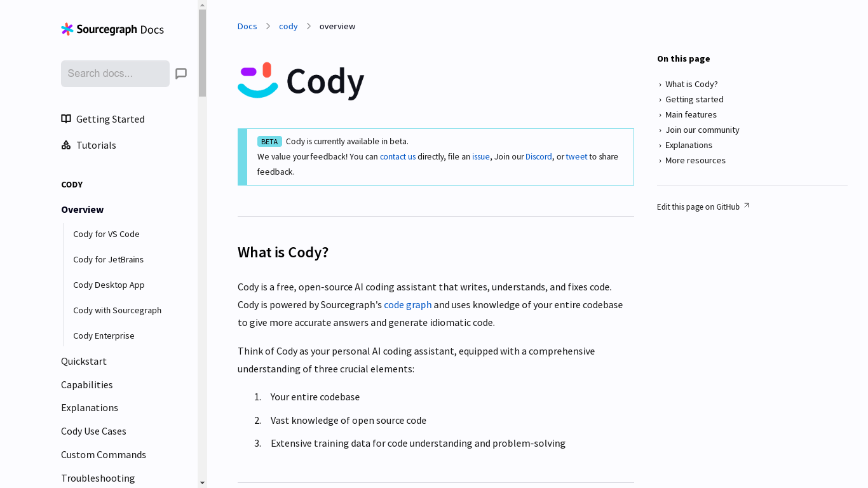Open the Discord link in the beta notice

[538, 156]
